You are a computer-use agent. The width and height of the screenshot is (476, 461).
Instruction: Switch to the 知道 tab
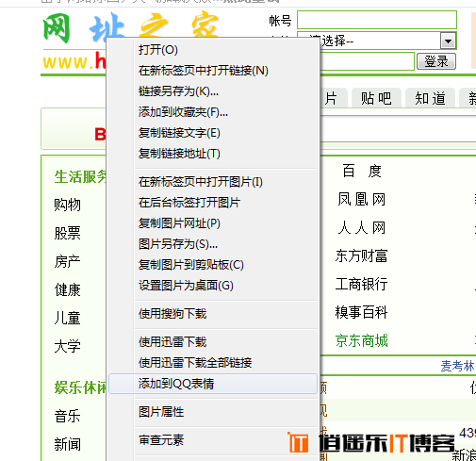pyautogui.click(x=430, y=98)
